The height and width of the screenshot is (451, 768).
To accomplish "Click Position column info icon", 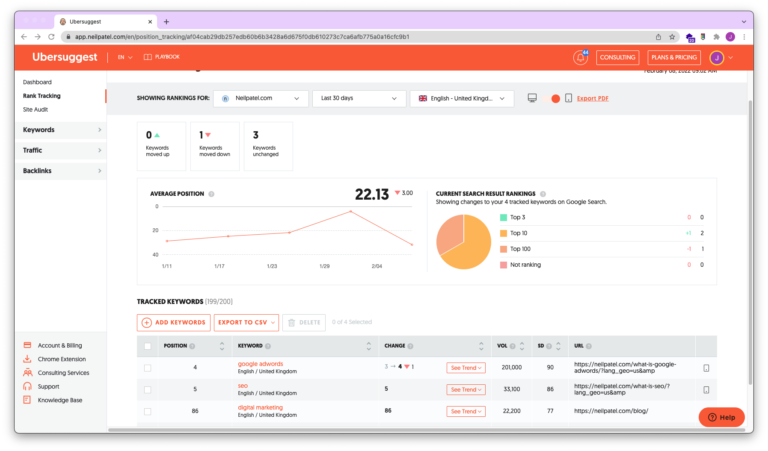I will coord(192,346).
